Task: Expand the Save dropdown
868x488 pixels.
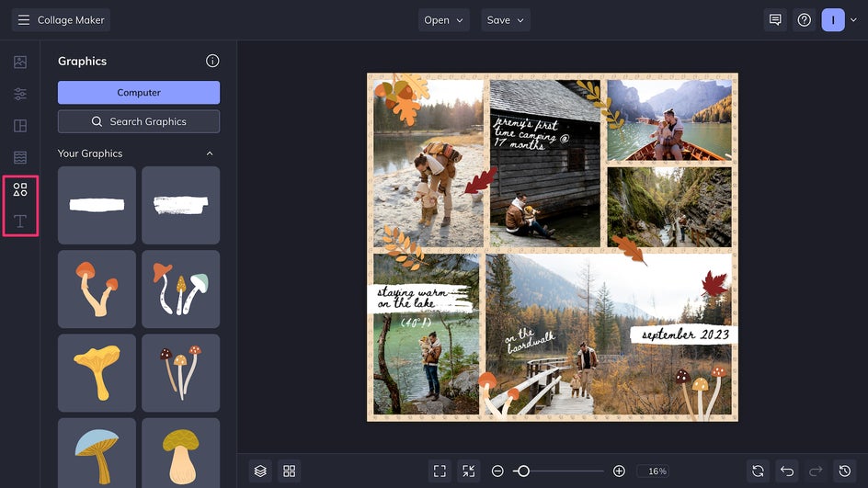Action: click(506, 20)
